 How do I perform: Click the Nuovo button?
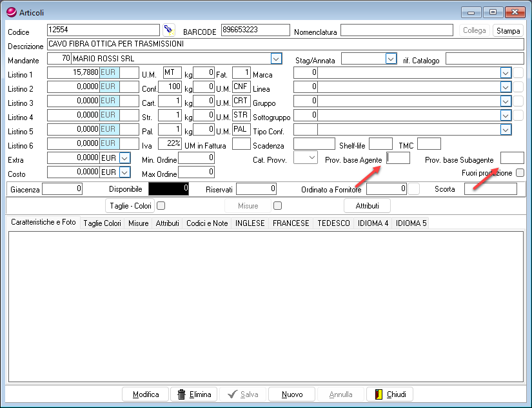[x=291, y=394]
